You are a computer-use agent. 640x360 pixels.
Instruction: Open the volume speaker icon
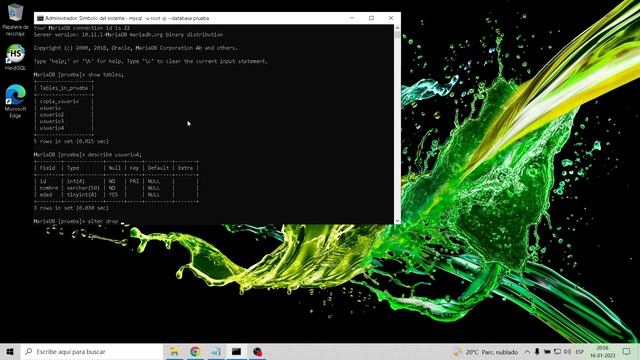coord(567,352)
